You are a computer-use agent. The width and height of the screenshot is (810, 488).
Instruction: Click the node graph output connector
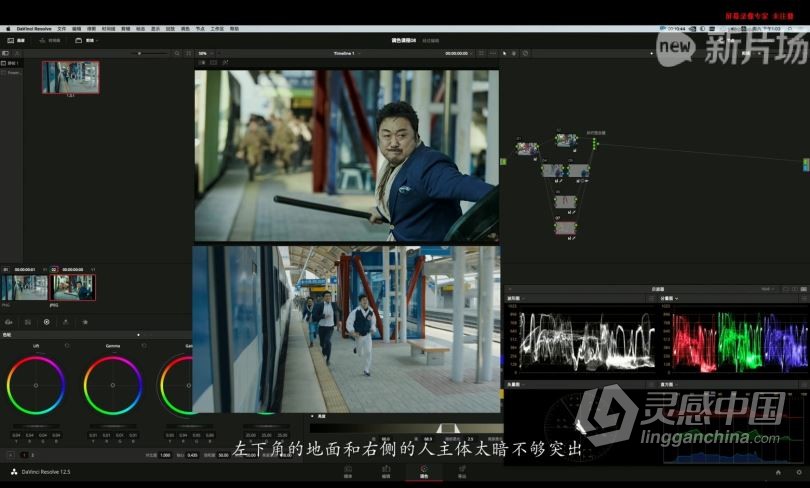point(805,164)
